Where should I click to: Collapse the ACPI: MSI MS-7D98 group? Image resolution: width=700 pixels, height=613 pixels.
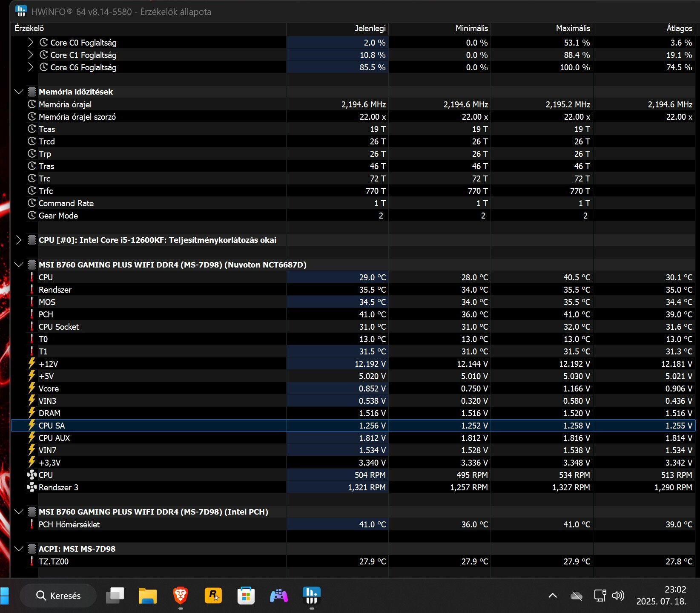coord(18,549)
